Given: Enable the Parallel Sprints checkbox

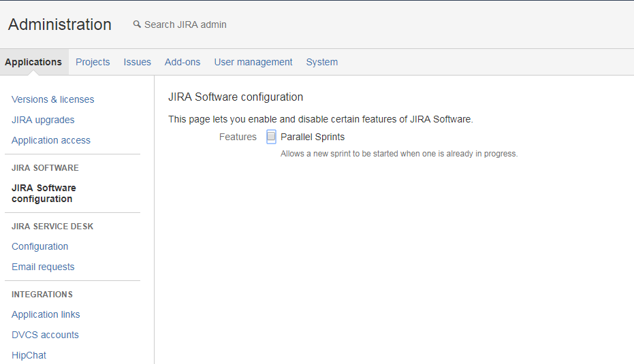Looking at the screenshot, I should pyautogui.click(x=271, y=137).
